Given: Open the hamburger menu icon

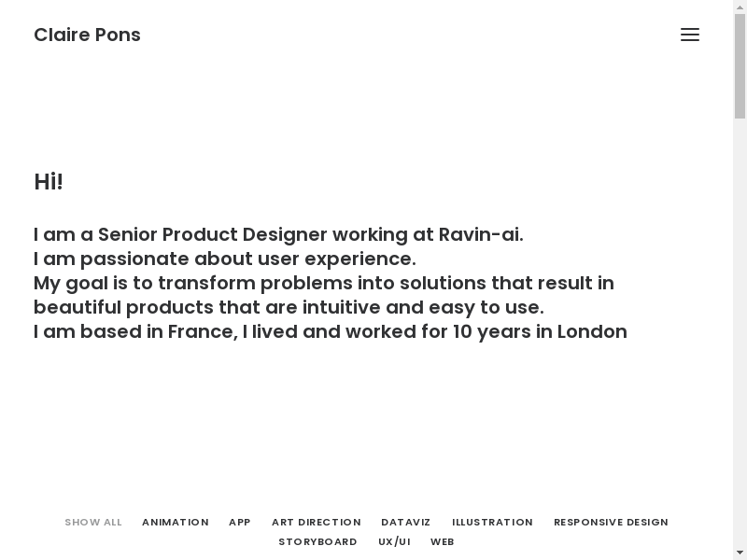Looking at the screenshot, I should coord(690,35).
